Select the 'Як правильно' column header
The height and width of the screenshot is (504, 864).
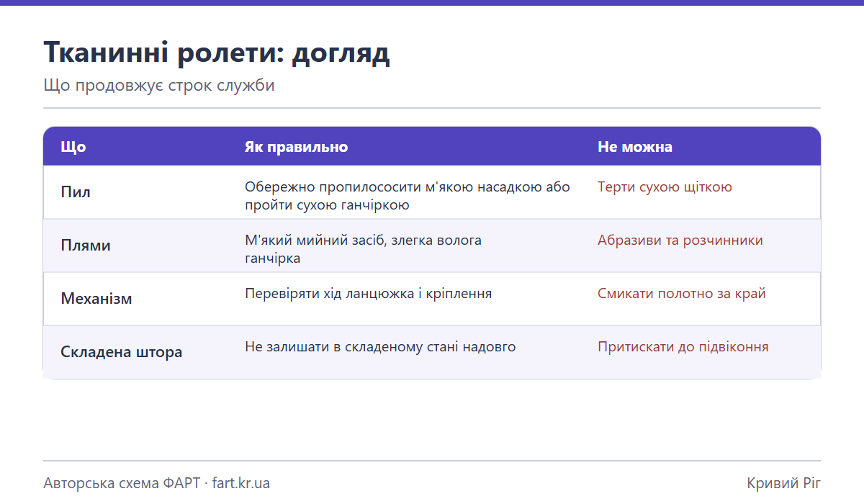(297, 147)
